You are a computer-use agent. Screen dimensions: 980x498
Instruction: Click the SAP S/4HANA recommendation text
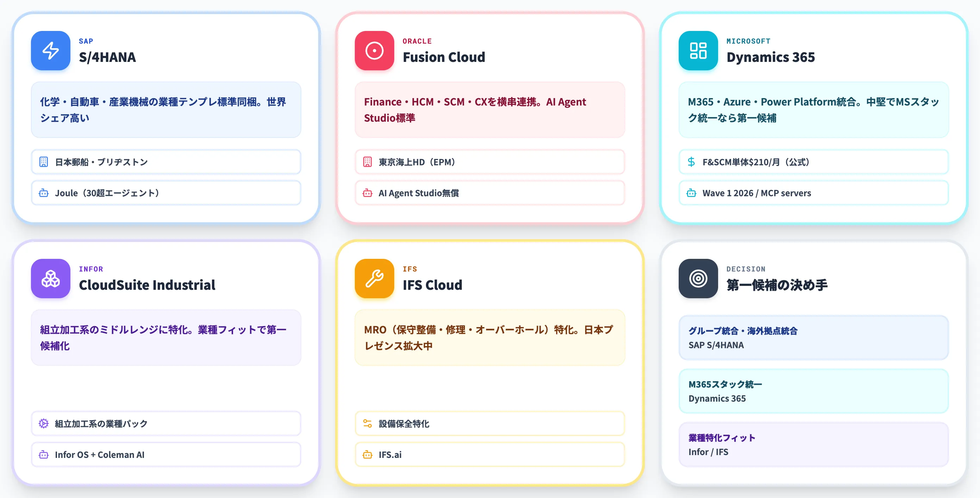coord(716,345)
